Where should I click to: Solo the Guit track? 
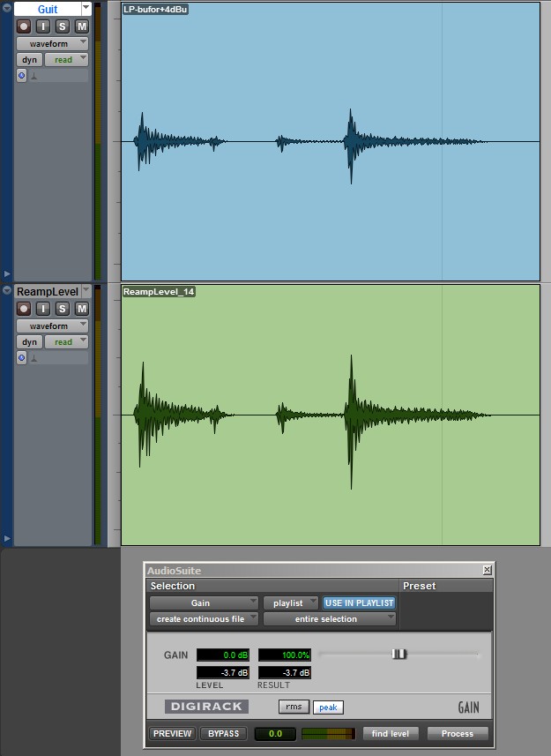(63, 26)
